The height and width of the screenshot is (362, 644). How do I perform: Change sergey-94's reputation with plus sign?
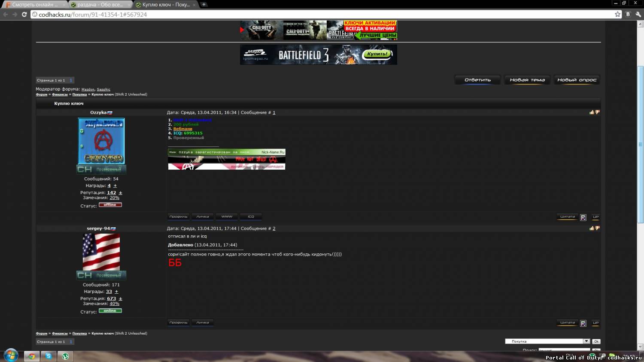click(x=121, y=298)
